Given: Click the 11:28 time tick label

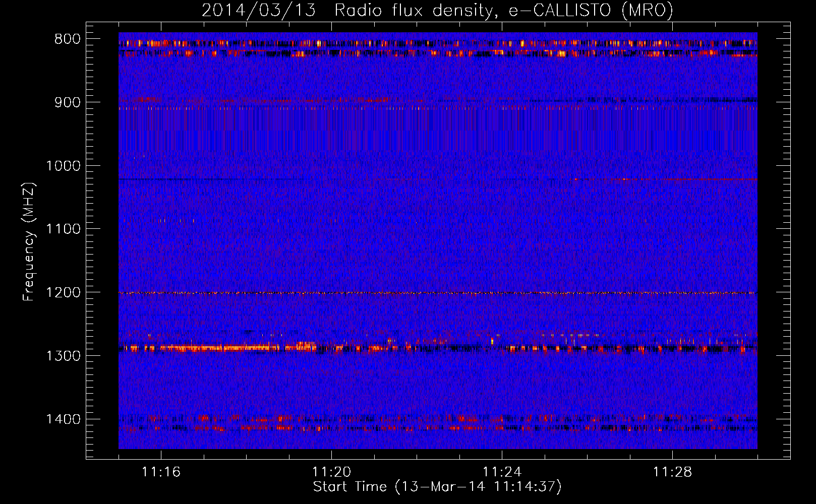Looking at the screenshot, I should pyautogui.click(x=672, y=472).
